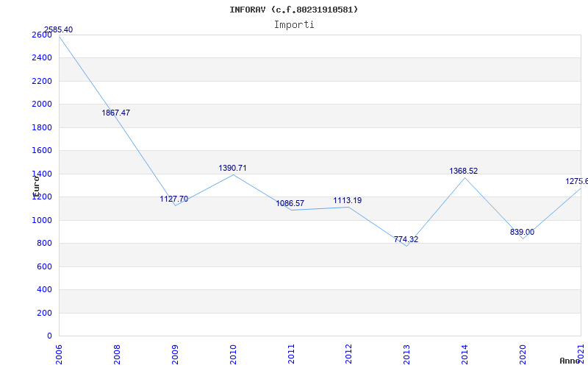Screen dimensions: 588x368
Task: Click the Euro y-axis title
Action: [36, 186]
